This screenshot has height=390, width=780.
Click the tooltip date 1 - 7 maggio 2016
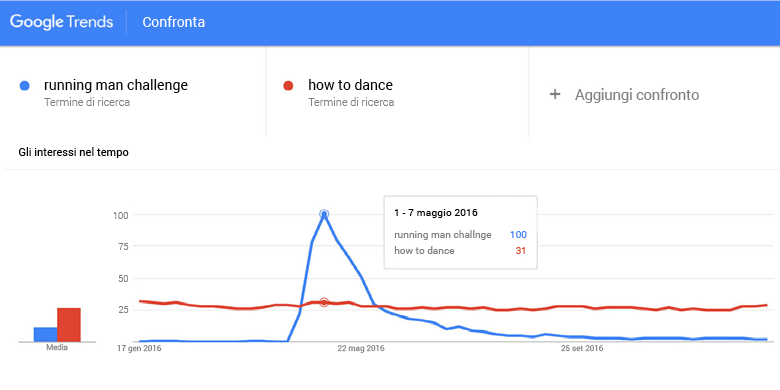point(436,213)
